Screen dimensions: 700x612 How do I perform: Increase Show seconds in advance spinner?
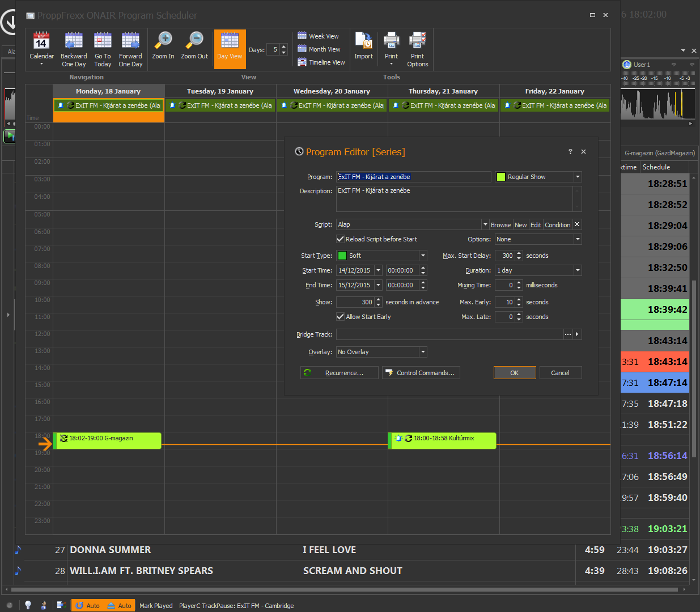tap(378, 300)
